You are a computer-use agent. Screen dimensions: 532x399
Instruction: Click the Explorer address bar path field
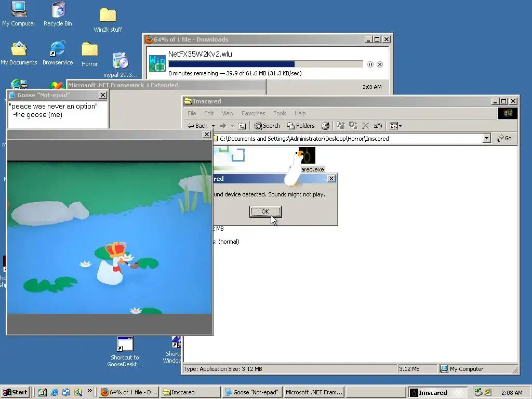(347, 138)
